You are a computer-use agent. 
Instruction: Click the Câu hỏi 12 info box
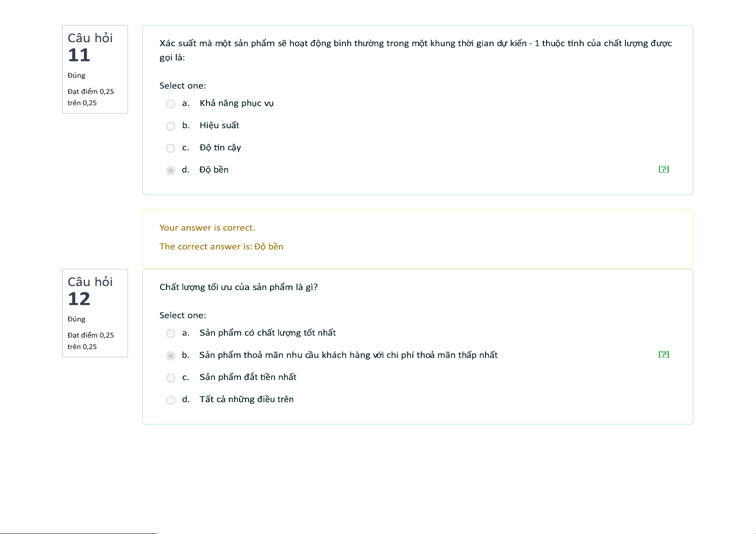click(95, 313)
